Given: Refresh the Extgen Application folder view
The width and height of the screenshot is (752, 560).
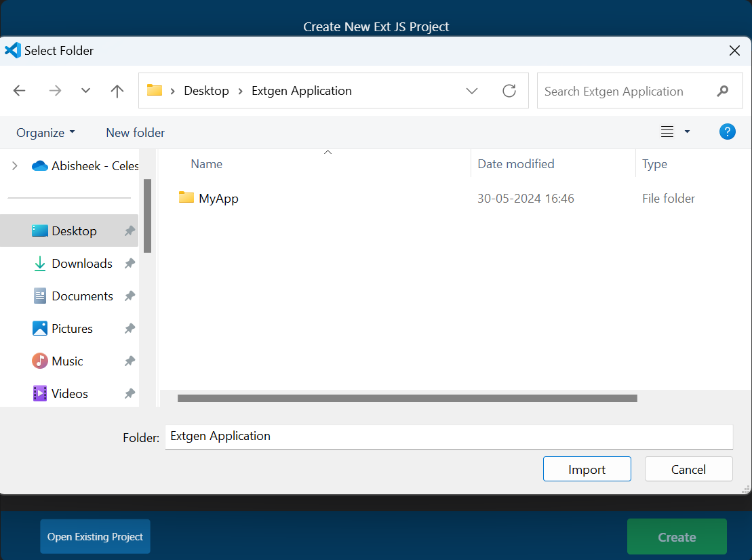Looking at the screenshot, I should [509, 91].
